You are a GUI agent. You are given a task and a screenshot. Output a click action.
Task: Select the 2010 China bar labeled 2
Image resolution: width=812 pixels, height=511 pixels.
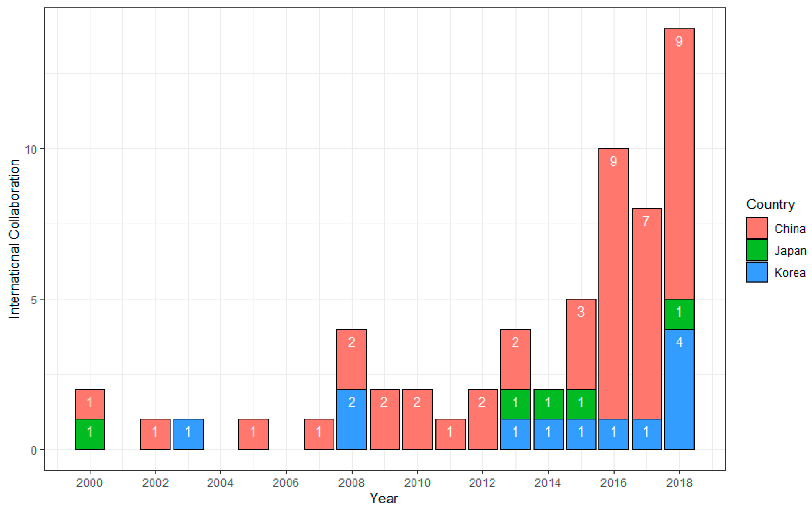click(x=417, y=419)
